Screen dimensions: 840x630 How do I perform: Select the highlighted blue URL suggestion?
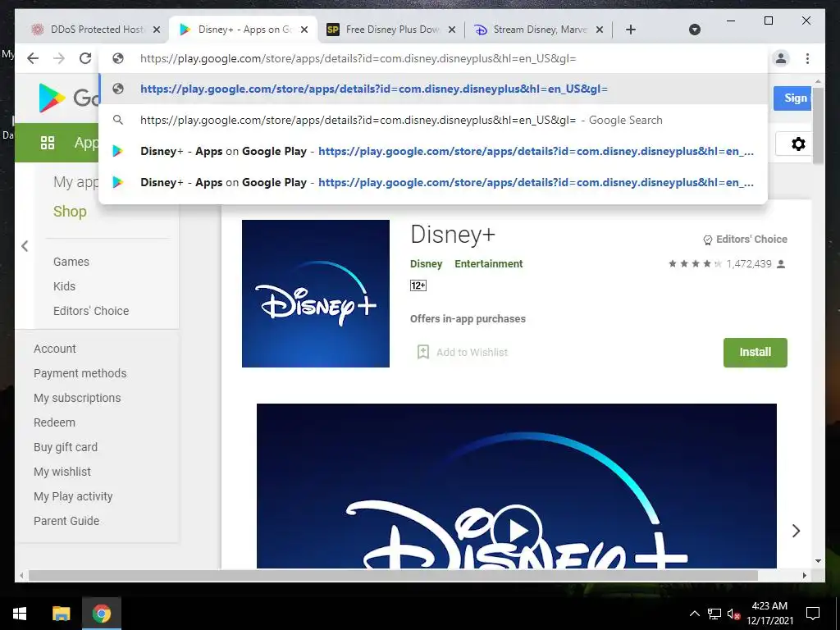pyautogui.click(x=433, y=89)
